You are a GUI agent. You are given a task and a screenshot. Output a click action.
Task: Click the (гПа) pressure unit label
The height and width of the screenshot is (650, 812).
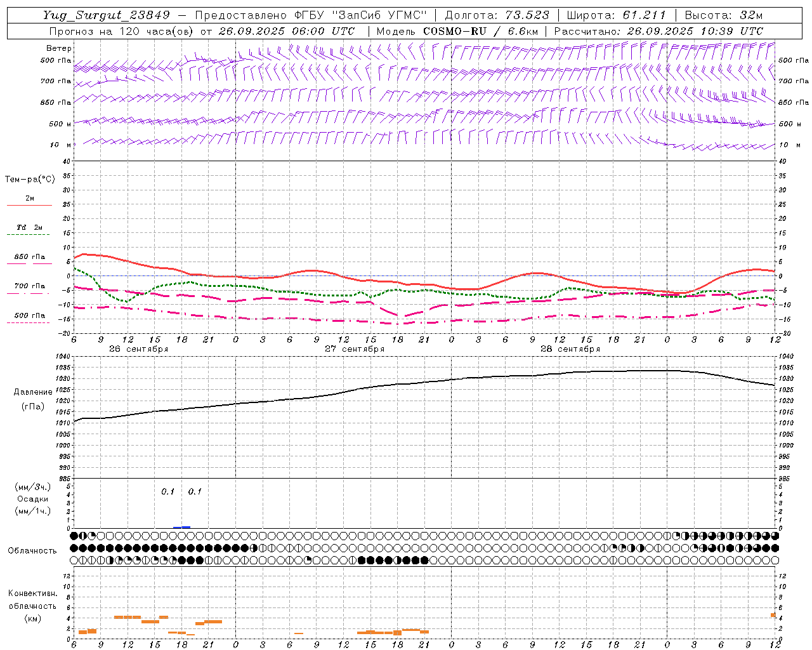pos(33,407)
